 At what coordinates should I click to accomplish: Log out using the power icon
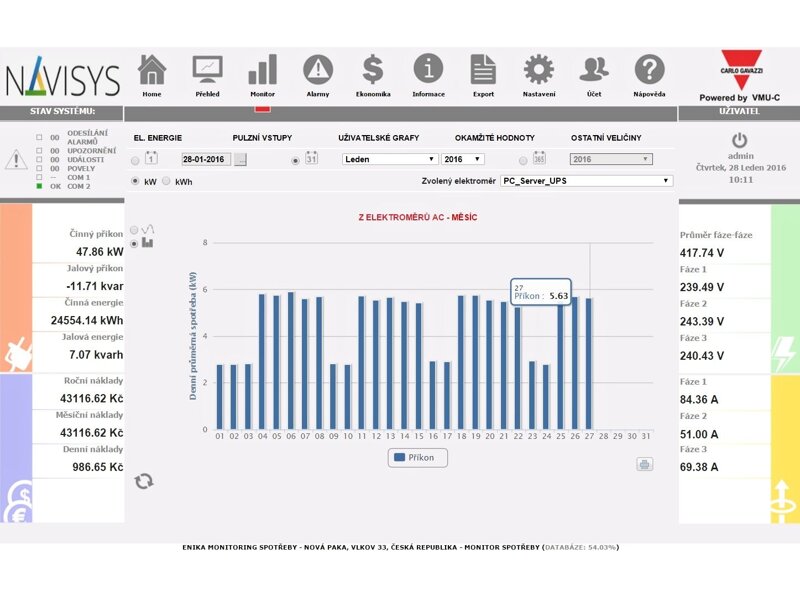(x=740, y=141)
